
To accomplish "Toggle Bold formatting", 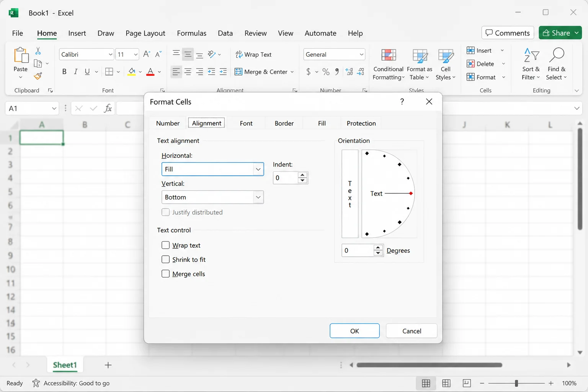I will tap(64, 72).
